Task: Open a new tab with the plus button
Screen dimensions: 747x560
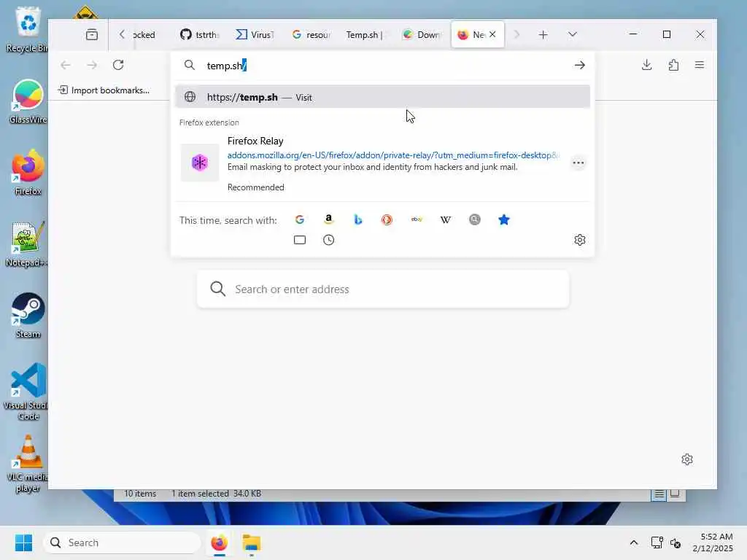Action: (x=543, y=35)
